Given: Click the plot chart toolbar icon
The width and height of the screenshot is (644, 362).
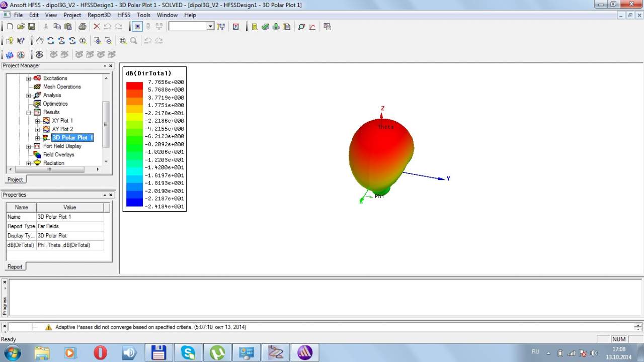Looking at the screenshot, I should (312, 27).
